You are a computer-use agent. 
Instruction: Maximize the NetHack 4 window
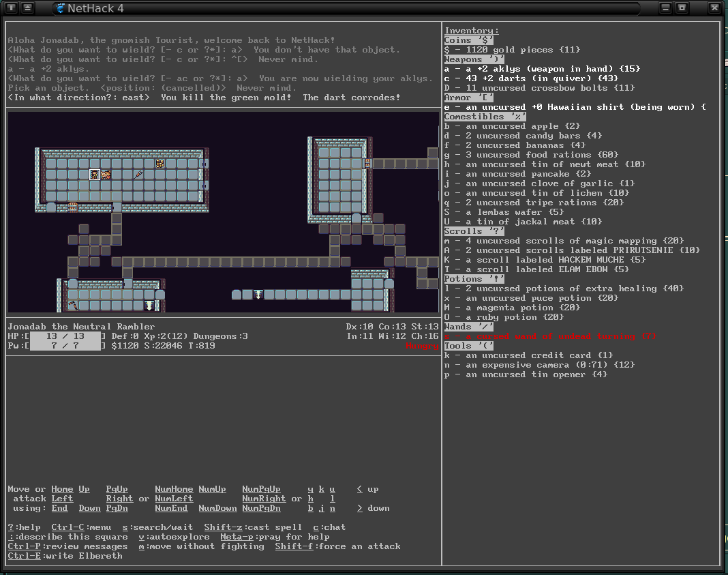pyautogui.click(x=682, y=8)
